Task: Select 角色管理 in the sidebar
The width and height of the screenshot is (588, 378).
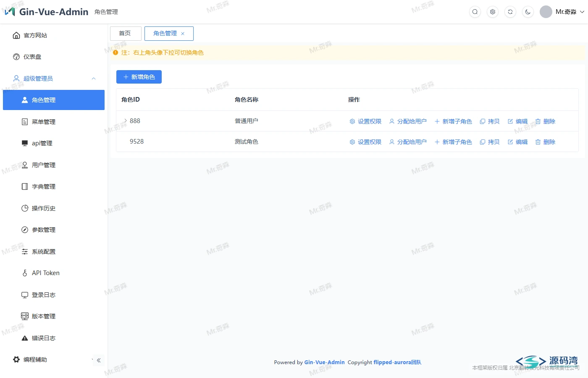Action: point(54,100)
